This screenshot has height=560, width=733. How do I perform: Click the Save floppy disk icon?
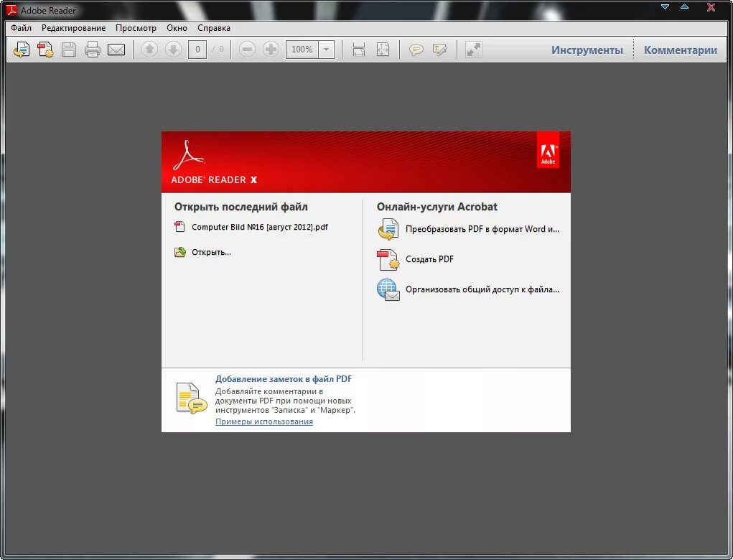coord(69,49)
